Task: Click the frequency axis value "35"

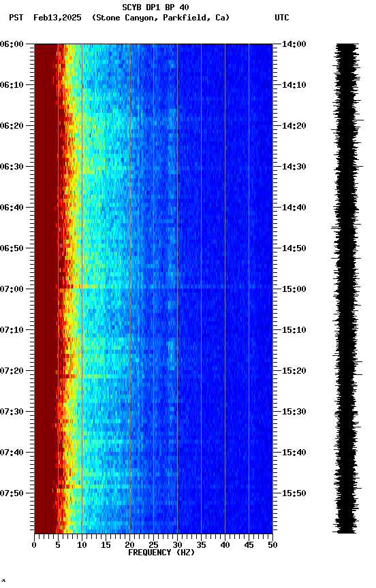Action: click(x=201, y=545)
